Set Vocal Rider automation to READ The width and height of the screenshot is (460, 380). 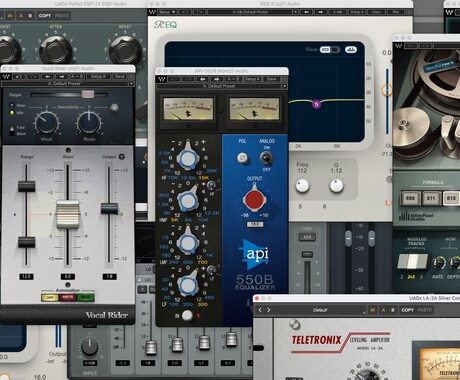pyautogui.click(x=86, y=298)
